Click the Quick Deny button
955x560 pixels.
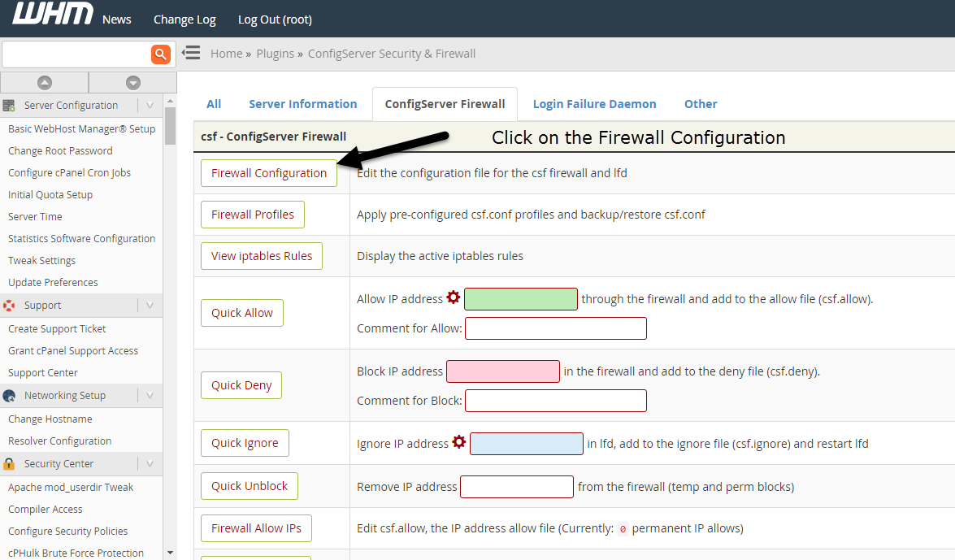coord(241,385)
